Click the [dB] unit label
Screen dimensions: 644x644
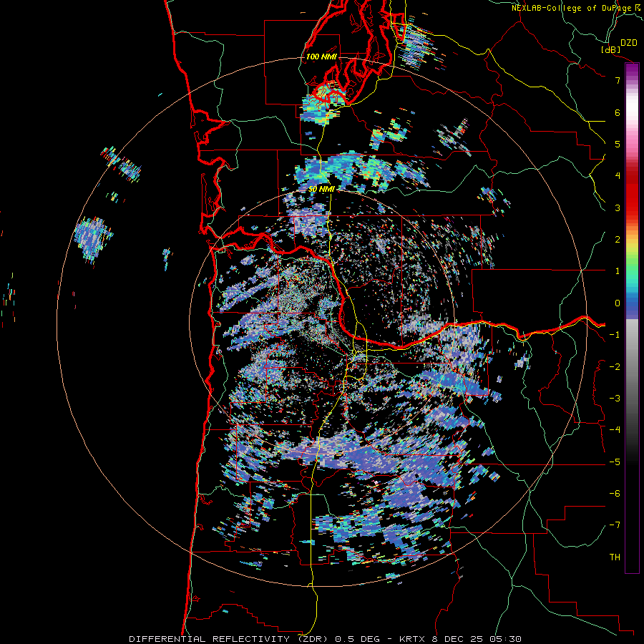click(610, 49)
